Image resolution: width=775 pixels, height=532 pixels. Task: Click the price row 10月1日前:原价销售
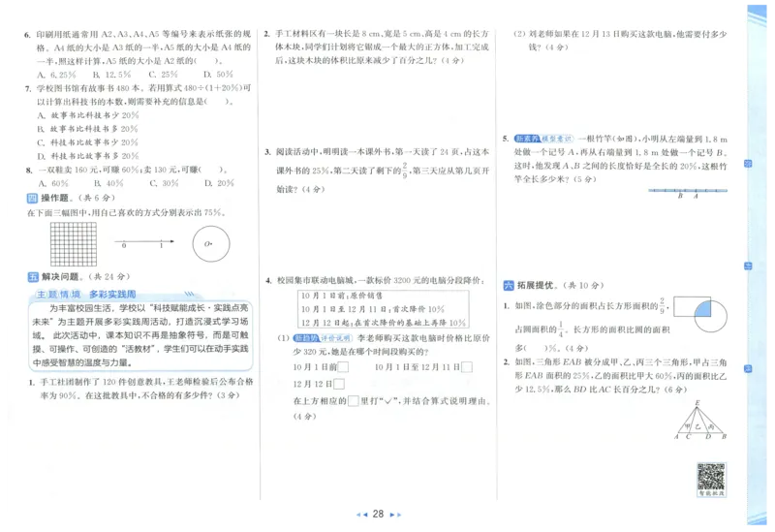tap(342, 296)
